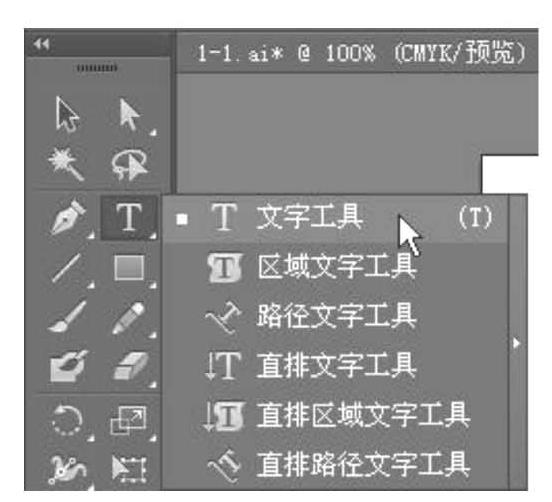
Task: Select the Blob Brush tool
Action: click(x=68, y=366)
